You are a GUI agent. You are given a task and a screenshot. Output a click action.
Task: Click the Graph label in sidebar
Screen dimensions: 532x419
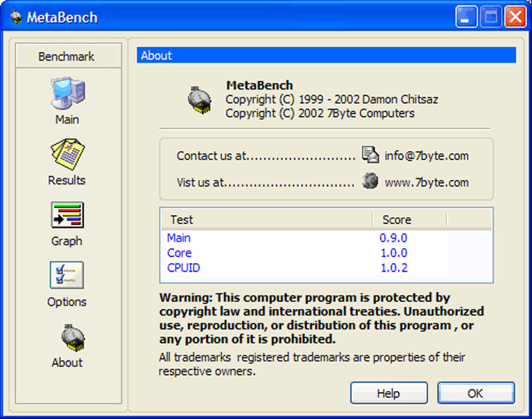click(x=67, y=241)
